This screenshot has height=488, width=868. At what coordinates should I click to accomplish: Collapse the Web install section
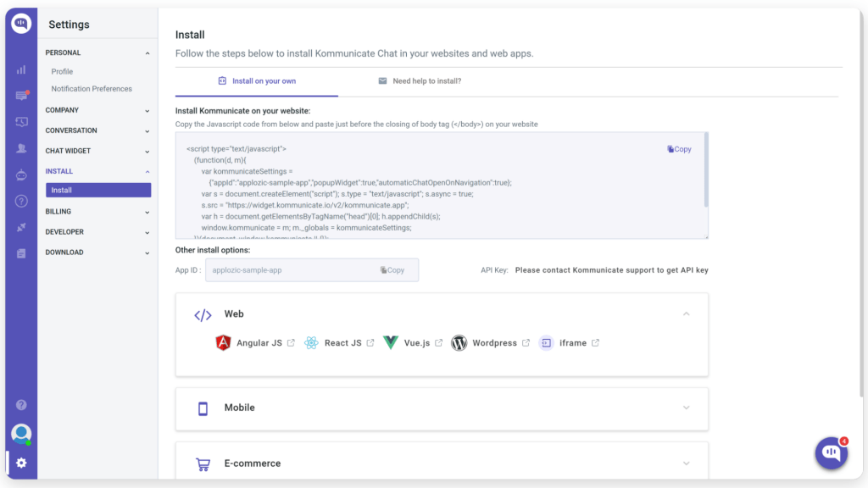click(x=686, y=314)
